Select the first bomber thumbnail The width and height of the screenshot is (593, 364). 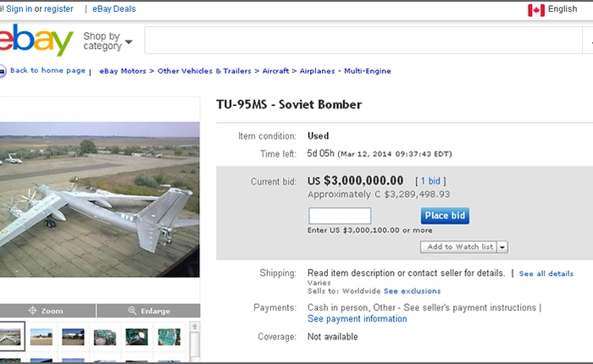[x=10, y=335]
